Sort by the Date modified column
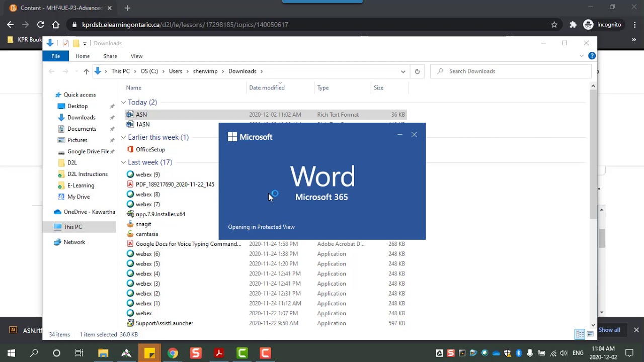 267,87
